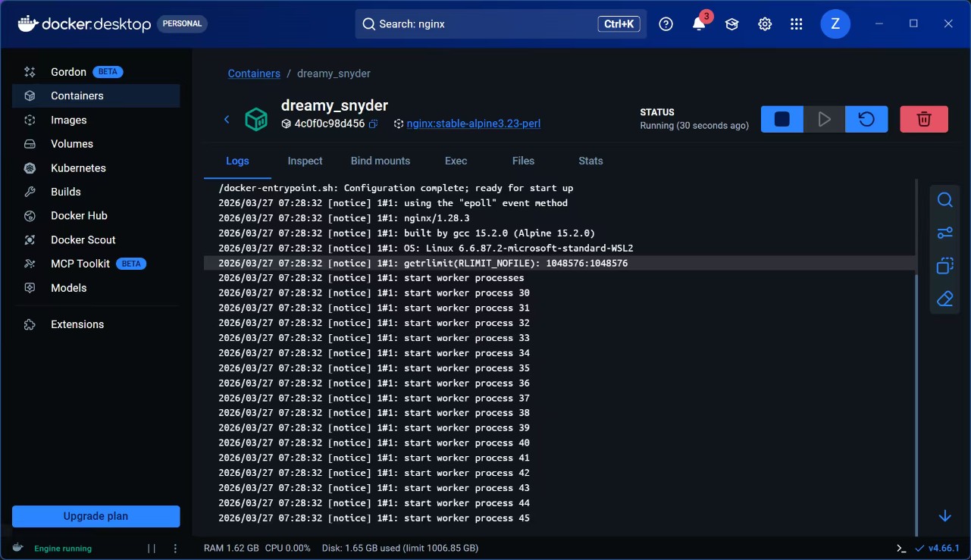Clear logs with the eraser icon
The image size is (971, 560).
point(945,299)
